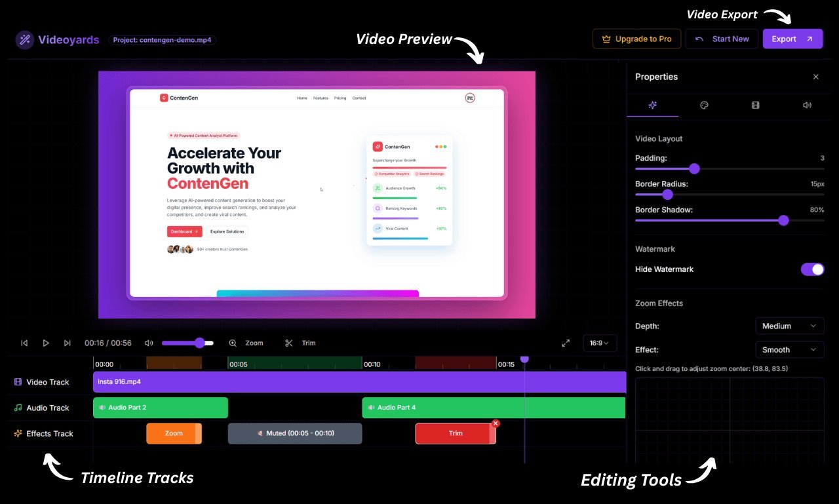This screenshot has height=504, width=839.
Task: Expand the Depth dropdown set to Medium
Action: point(789,326)
